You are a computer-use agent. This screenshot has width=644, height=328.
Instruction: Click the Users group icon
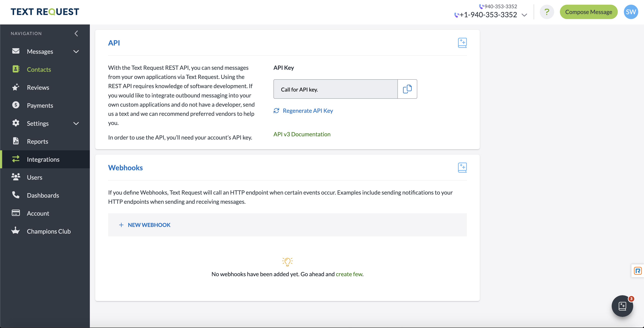tap(16, 177)
